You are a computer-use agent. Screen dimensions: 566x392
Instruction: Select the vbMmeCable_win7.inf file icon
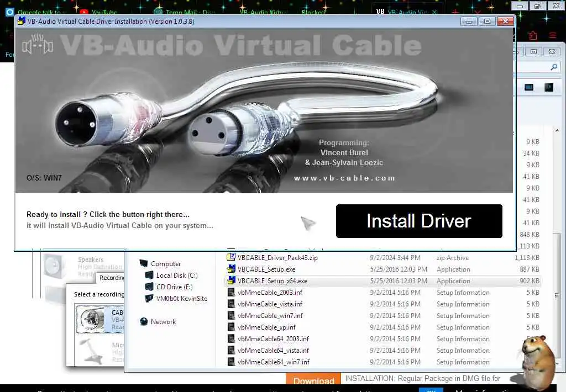pos(231,315)
